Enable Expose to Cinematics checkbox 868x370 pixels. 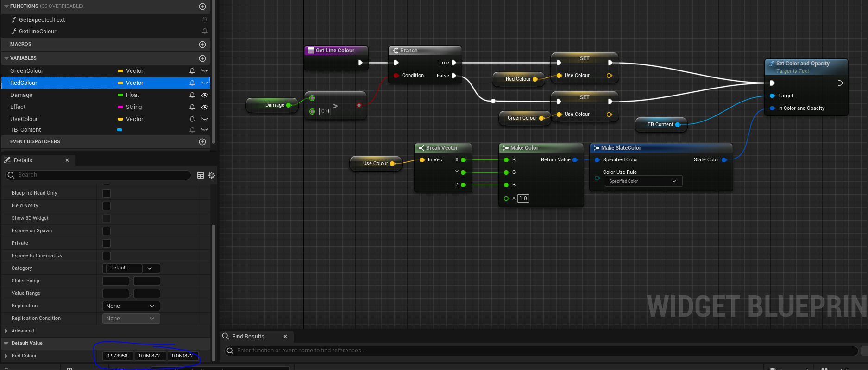click(x=107, y=256)
